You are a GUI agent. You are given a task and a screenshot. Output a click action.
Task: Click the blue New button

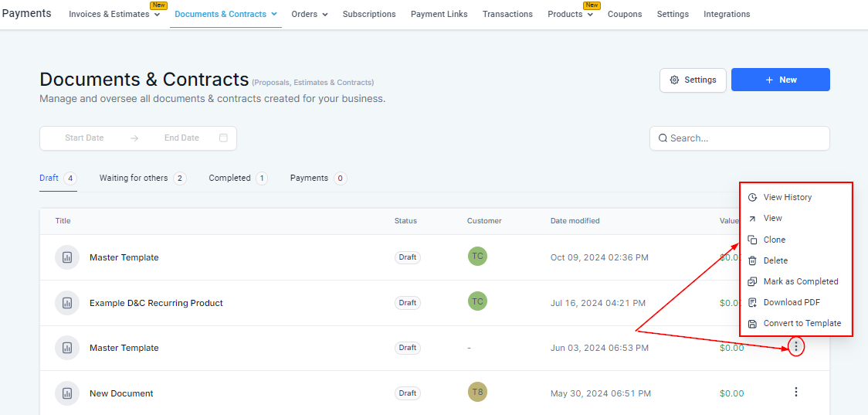tap(780, 80)
